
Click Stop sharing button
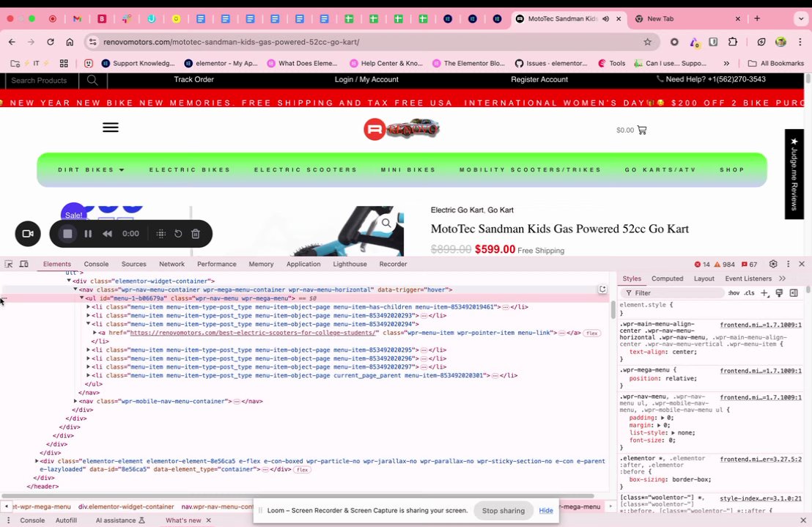pyautogui.click(x=503, y=510)
